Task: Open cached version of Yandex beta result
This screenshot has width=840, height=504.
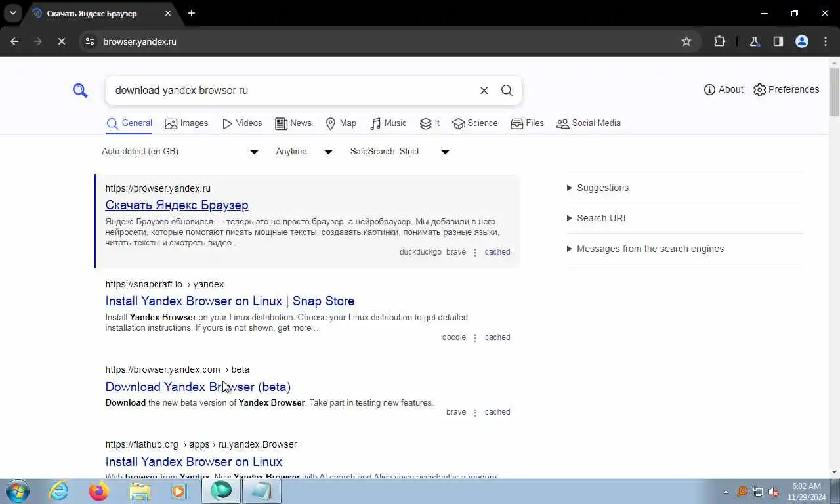Action: (497, 412)
